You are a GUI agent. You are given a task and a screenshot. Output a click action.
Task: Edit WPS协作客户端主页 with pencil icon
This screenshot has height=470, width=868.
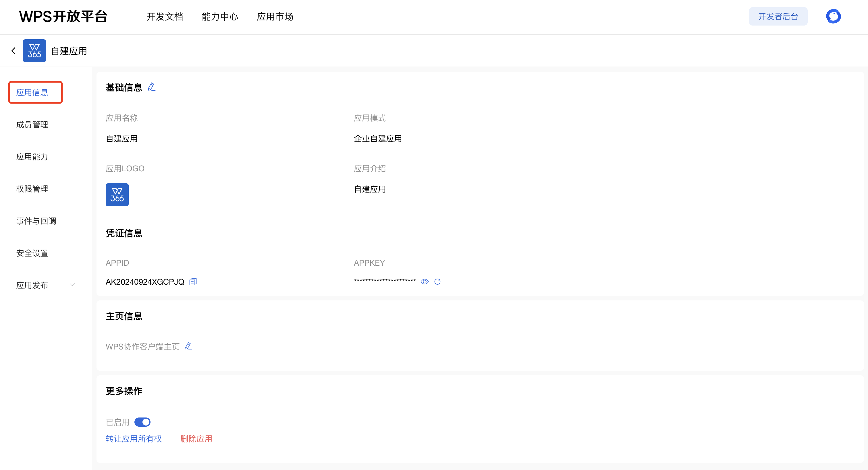(x=188, y=346)
